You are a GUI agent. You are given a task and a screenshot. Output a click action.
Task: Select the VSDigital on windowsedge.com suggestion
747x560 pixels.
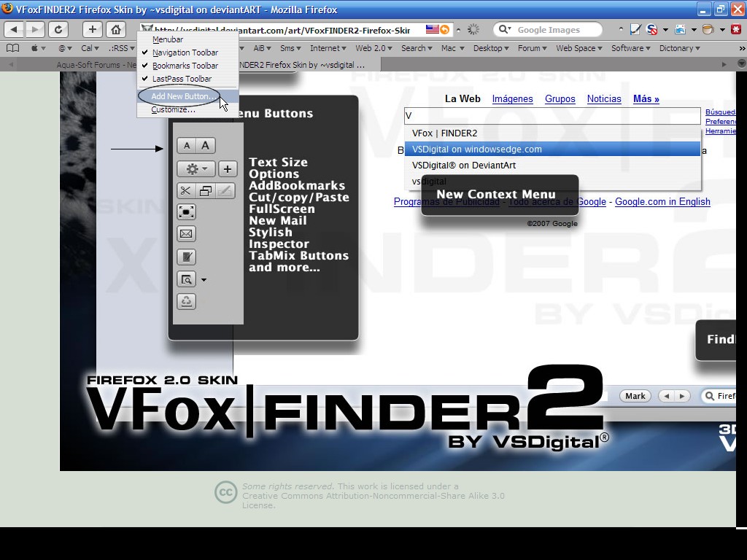tap(553, 149)
